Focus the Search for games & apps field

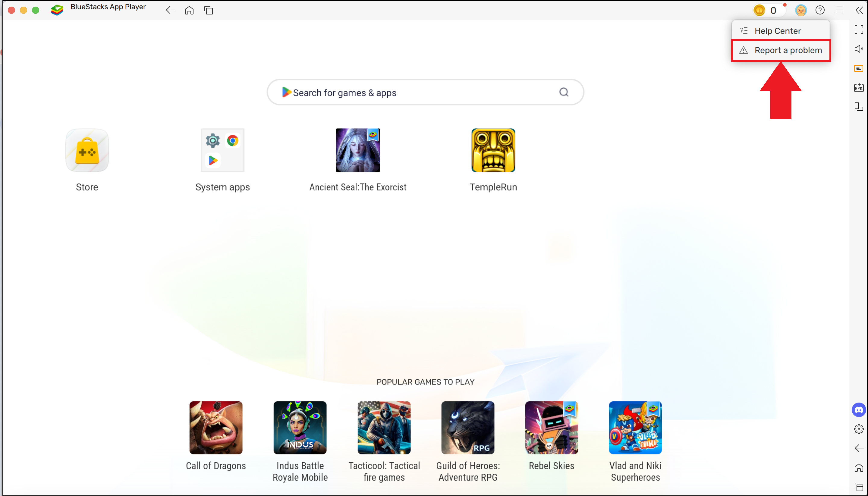[425, 92]
